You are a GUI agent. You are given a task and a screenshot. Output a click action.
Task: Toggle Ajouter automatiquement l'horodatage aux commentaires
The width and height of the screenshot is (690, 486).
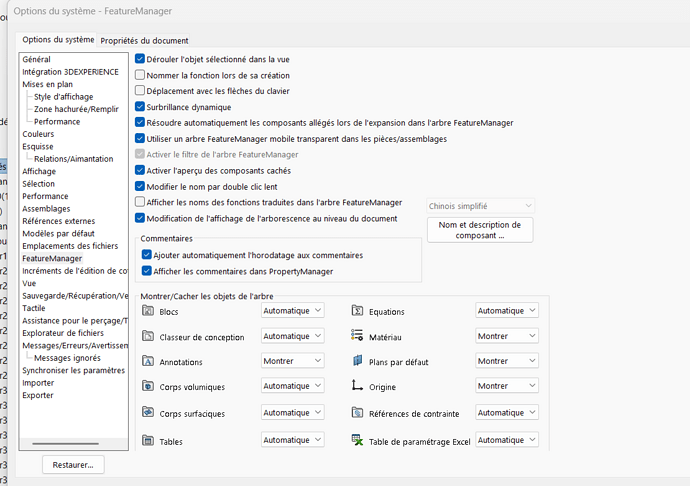click(147, 255)
